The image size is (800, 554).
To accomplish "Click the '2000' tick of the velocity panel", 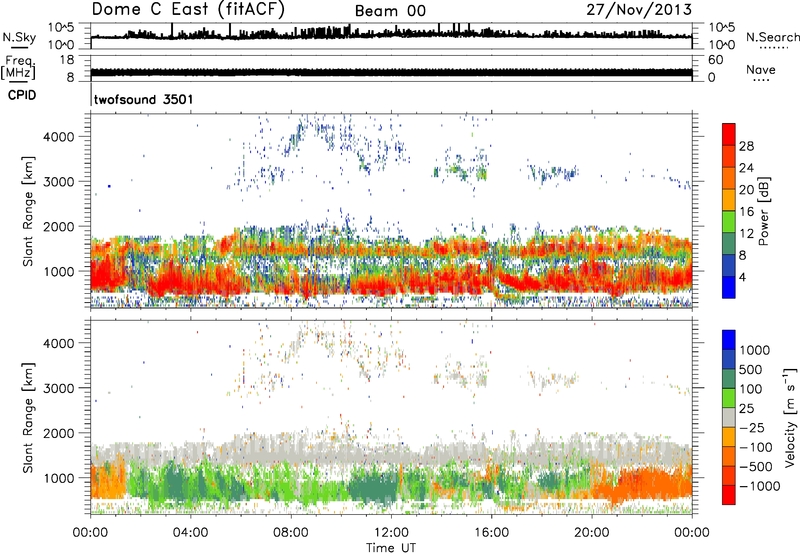I will (58, 433).
